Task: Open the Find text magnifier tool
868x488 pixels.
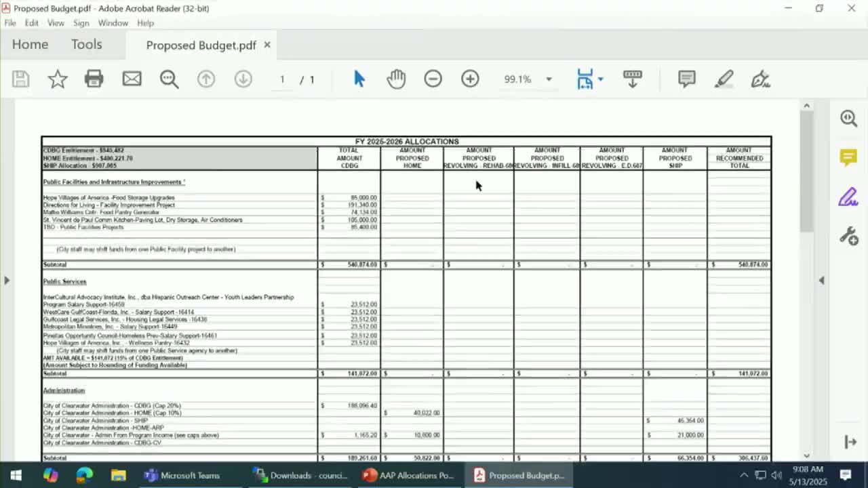Action: (169, 79)
